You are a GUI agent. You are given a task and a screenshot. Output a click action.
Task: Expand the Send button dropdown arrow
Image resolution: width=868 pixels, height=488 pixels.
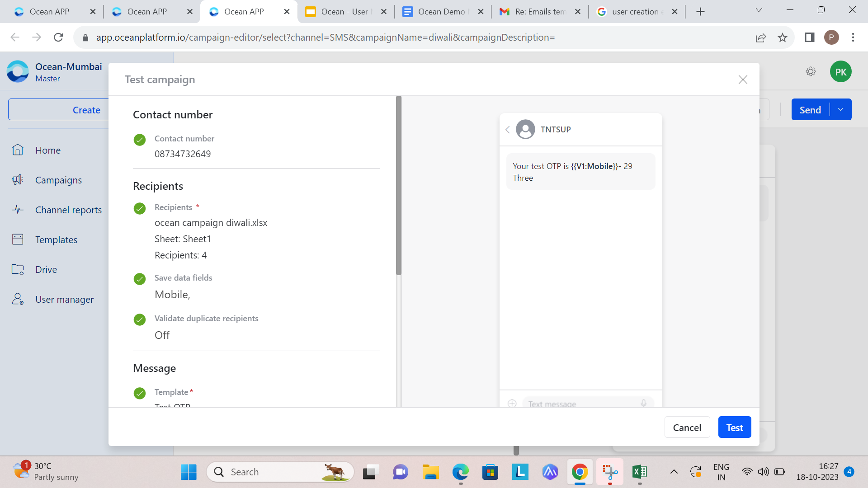(841, 109)
